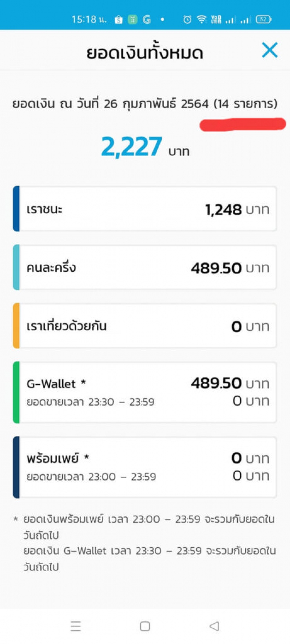
Task: Tap the Wi-Fi signal icon
Action: pyautogui.click(x=202, y=20)
